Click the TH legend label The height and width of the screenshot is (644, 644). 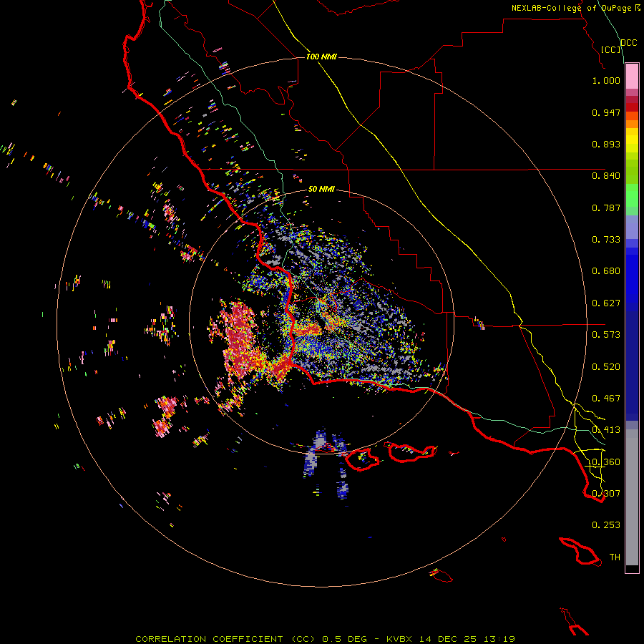coord(615,557)
